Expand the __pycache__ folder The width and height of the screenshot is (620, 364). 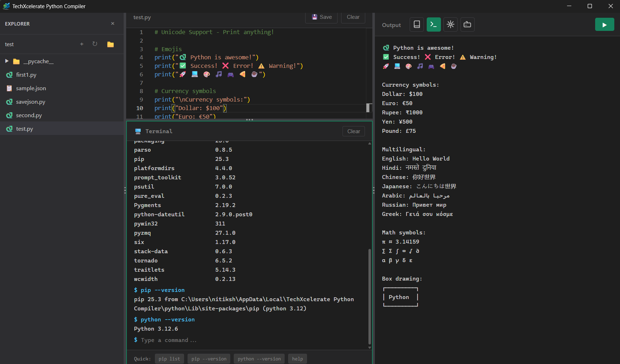click(7, 61)
